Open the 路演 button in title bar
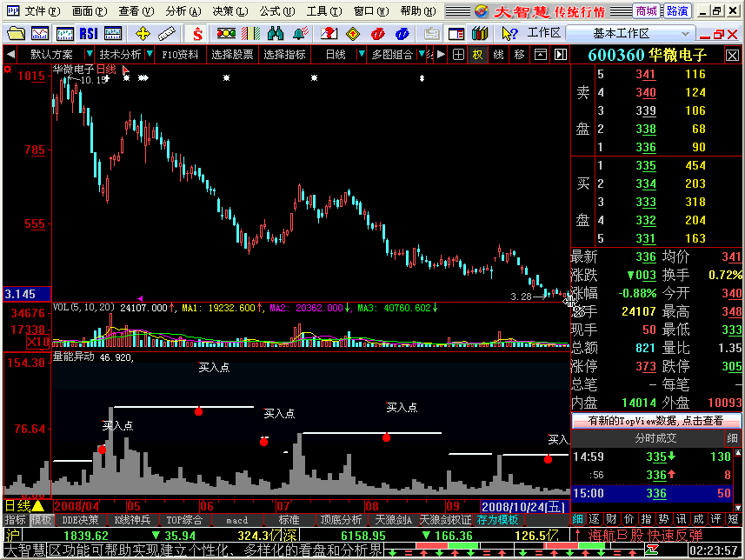 [x=677, y=11]
